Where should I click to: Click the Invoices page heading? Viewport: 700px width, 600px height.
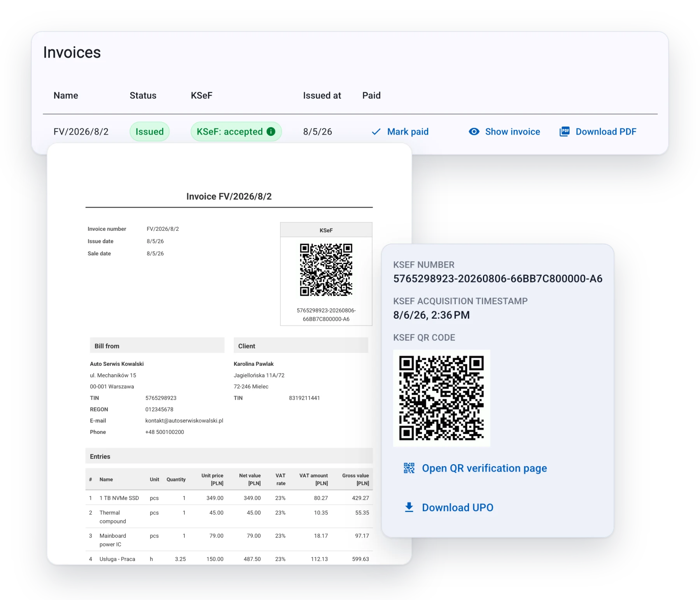(72, 53)
